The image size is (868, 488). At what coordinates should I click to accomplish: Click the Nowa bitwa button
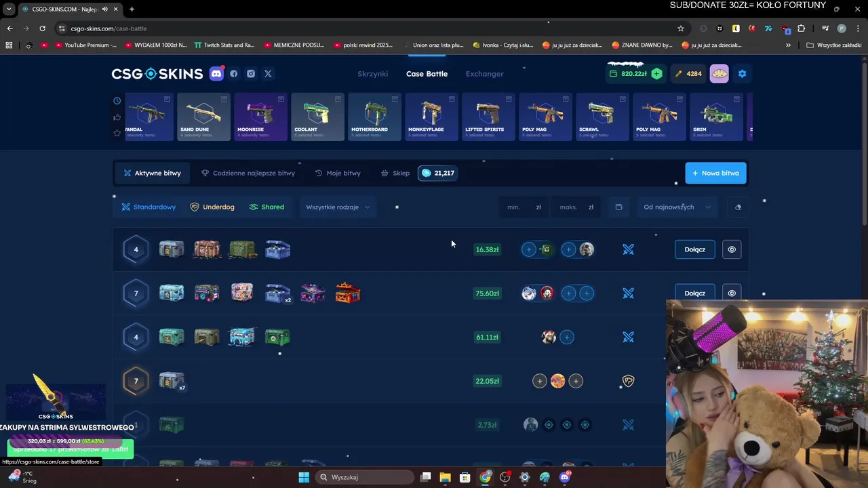click(715, 173)
